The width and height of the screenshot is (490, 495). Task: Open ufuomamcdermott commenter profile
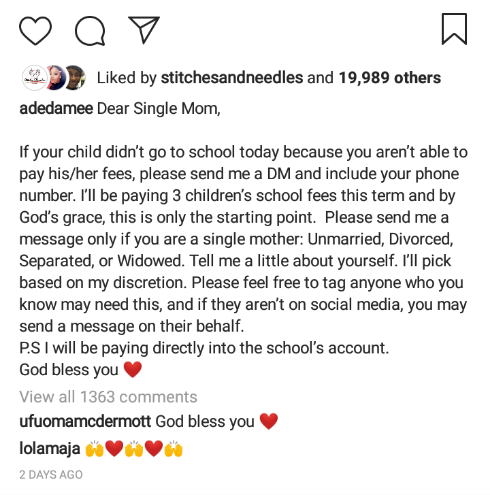[85, 421]
